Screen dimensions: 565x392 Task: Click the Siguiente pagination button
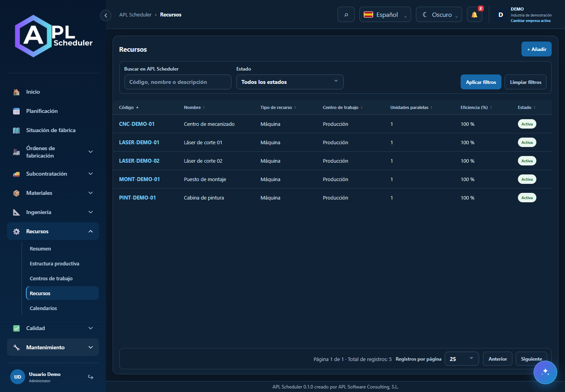(531, 359)
